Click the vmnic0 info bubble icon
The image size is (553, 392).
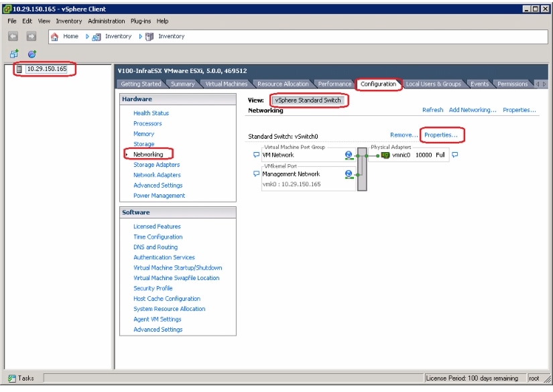tap(455, 155)
